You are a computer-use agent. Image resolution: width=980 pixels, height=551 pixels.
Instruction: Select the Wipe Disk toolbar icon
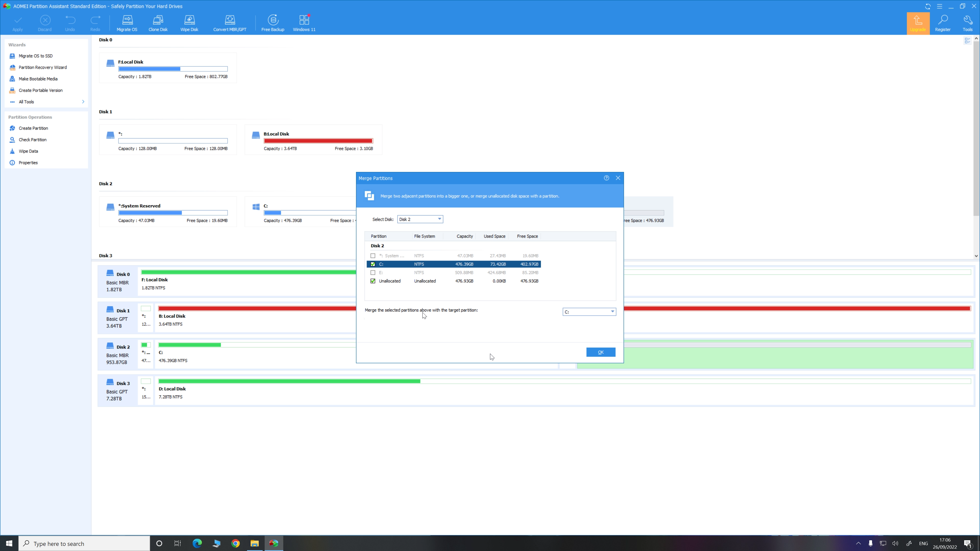(189, 23)
